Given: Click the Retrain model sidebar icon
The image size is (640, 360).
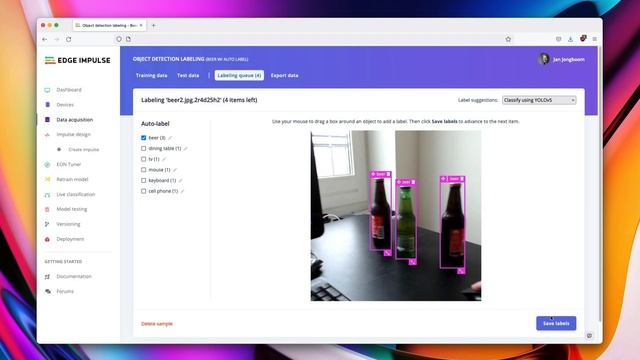Looking at the screenshot, I should 47,179.
